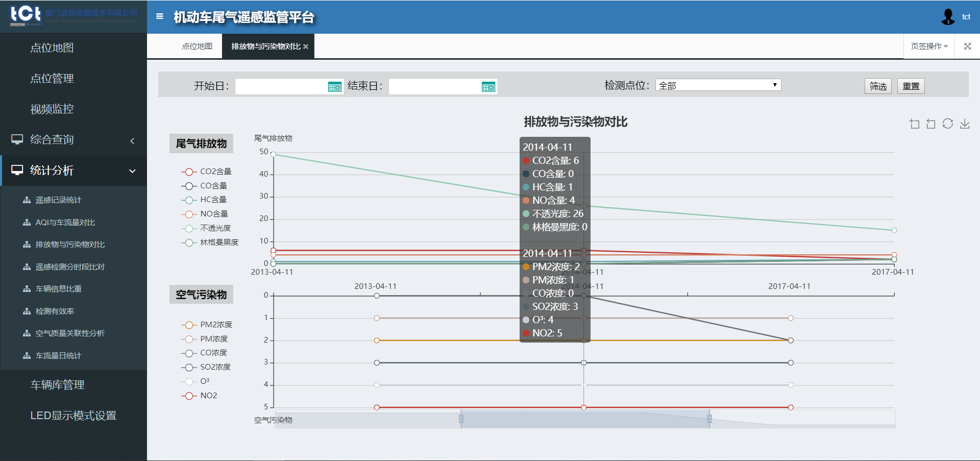980x461 pixels.
Task: Toggle the sidebar hamburger menu icon
Action: [160, 16]
